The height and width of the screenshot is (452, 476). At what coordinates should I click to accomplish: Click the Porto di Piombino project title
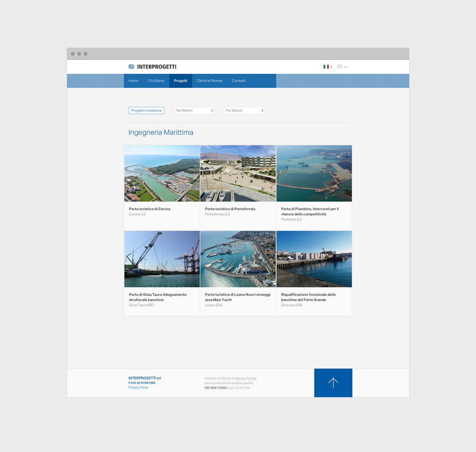tap(310, 212)
